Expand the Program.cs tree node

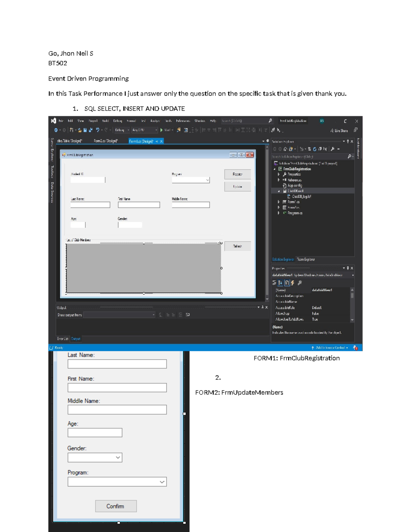pyautogui.click(x=279, y=213)
